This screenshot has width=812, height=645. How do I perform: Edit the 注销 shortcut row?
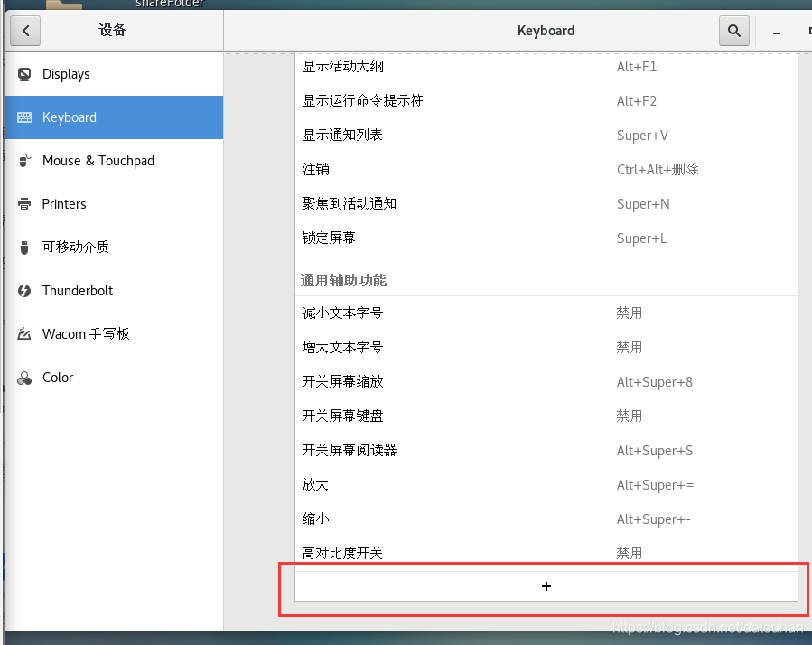tap(546, 169)
